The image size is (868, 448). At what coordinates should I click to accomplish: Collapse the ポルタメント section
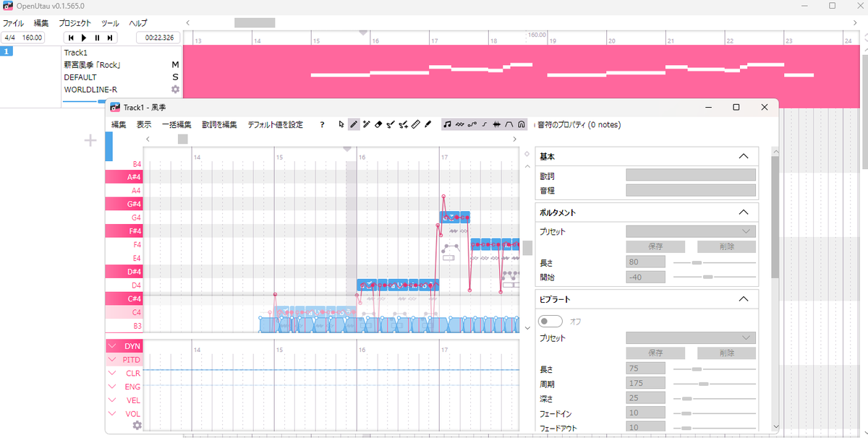[743, 212]
